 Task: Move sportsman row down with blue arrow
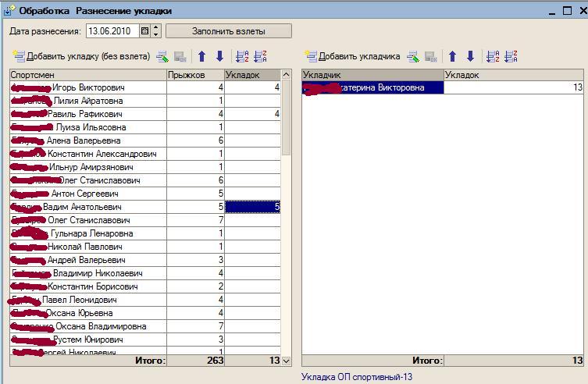[x=219, y=56]
